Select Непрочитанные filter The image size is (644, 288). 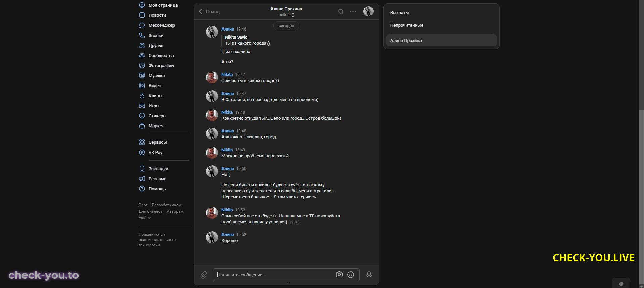pos(441,25)
